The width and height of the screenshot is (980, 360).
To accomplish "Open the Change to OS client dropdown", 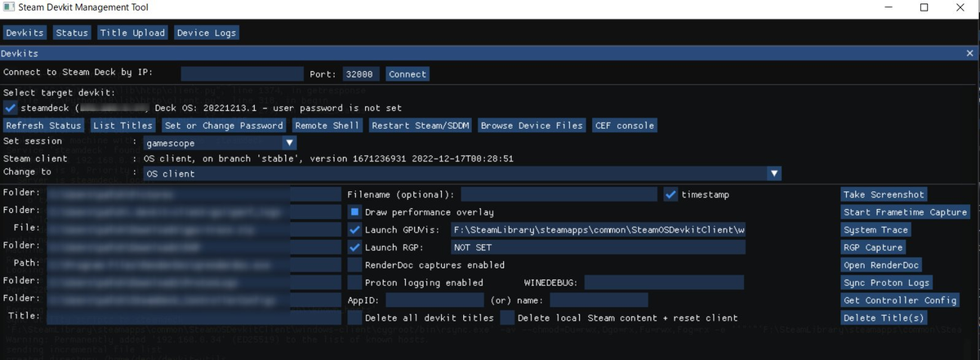I will 462,173.
